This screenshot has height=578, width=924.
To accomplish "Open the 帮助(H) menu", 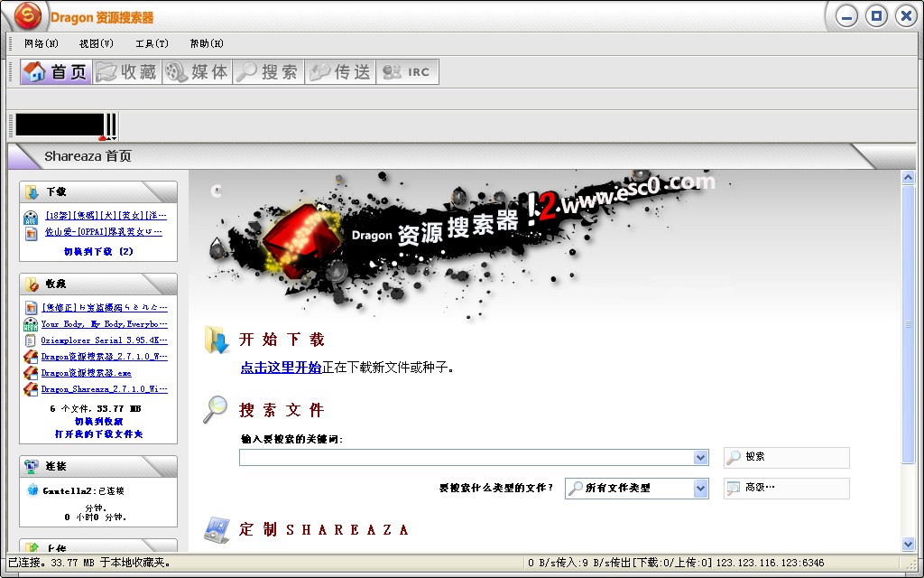I will click(207, 43).
